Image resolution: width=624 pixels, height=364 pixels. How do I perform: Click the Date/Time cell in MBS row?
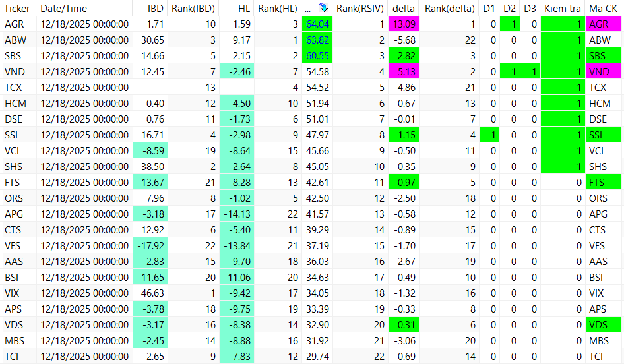(x=84, y=340)
